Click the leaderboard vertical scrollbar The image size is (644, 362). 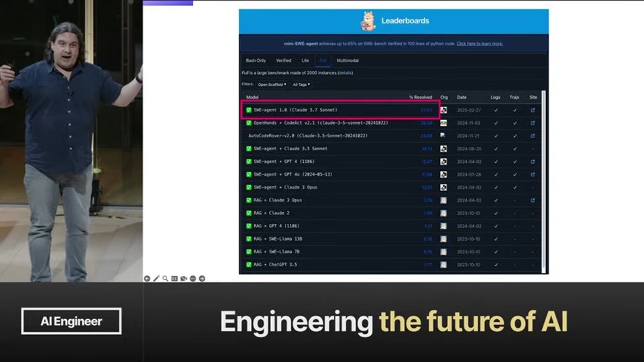tap(544, 182)
